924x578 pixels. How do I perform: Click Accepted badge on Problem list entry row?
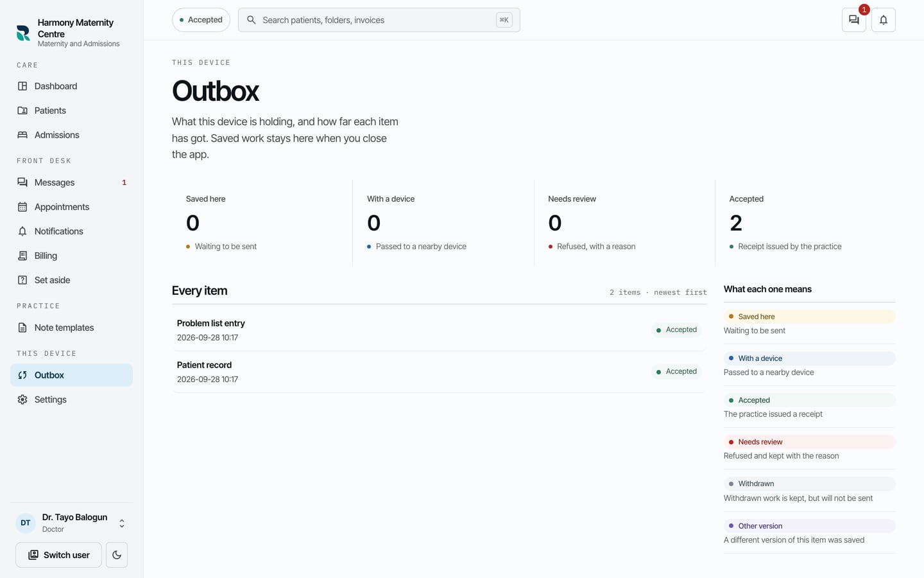coord(676,330)
